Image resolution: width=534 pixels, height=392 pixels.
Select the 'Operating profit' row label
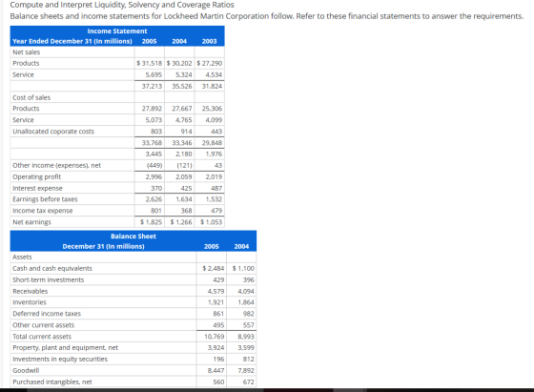coord(36,176)
